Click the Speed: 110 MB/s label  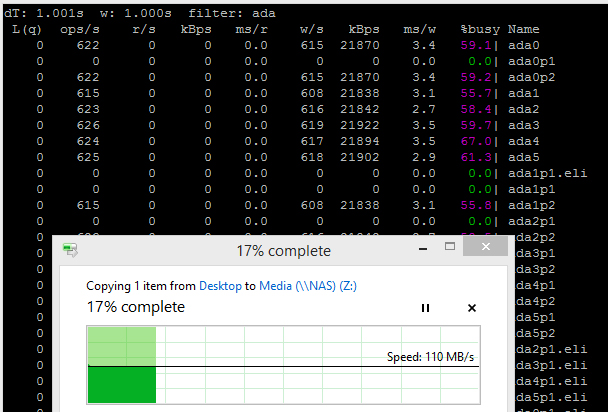point(430,357)
